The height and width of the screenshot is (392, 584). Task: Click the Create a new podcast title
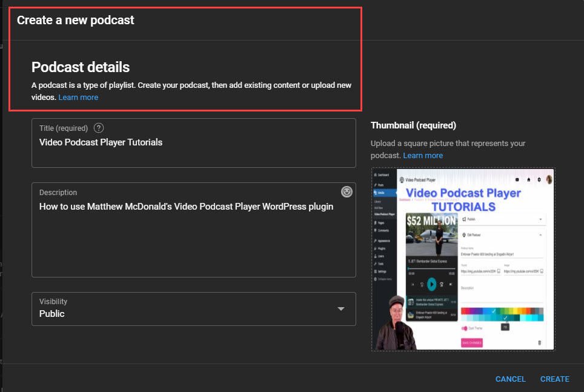tap(75, 20)
